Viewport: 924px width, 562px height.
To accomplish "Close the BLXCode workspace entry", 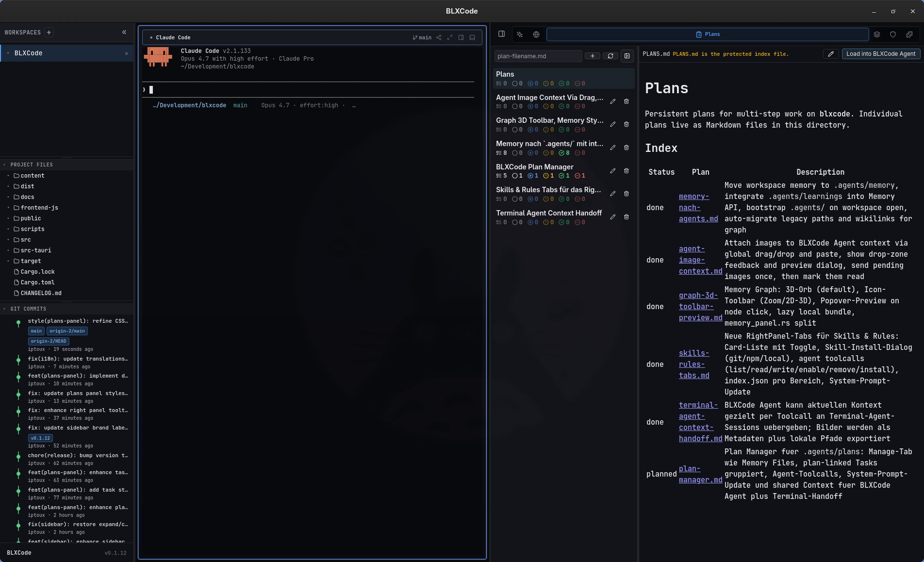I will (127, 53).
